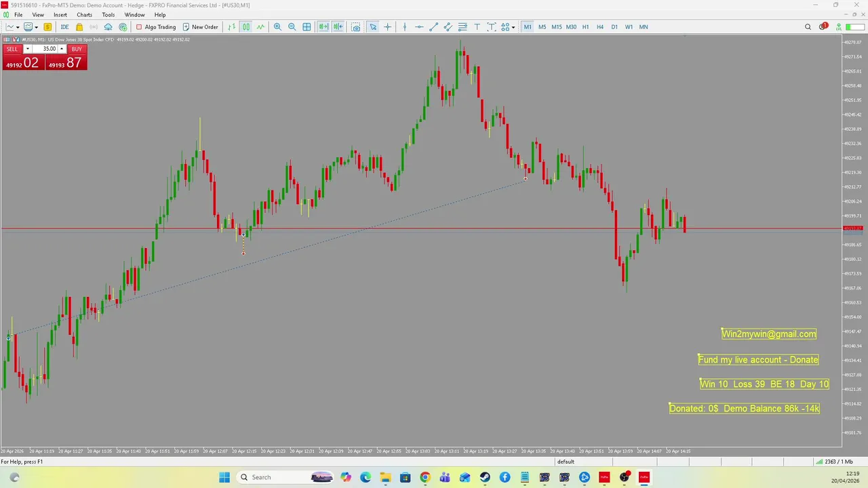Select the Crosshair tool
Screen dimensions: 868x488
pyautogui.click(x=388, y=27)
